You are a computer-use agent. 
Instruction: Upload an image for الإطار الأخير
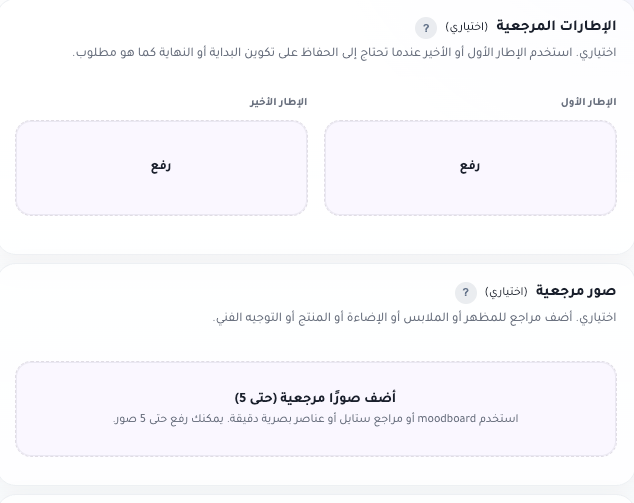click(x=161, y=168)
